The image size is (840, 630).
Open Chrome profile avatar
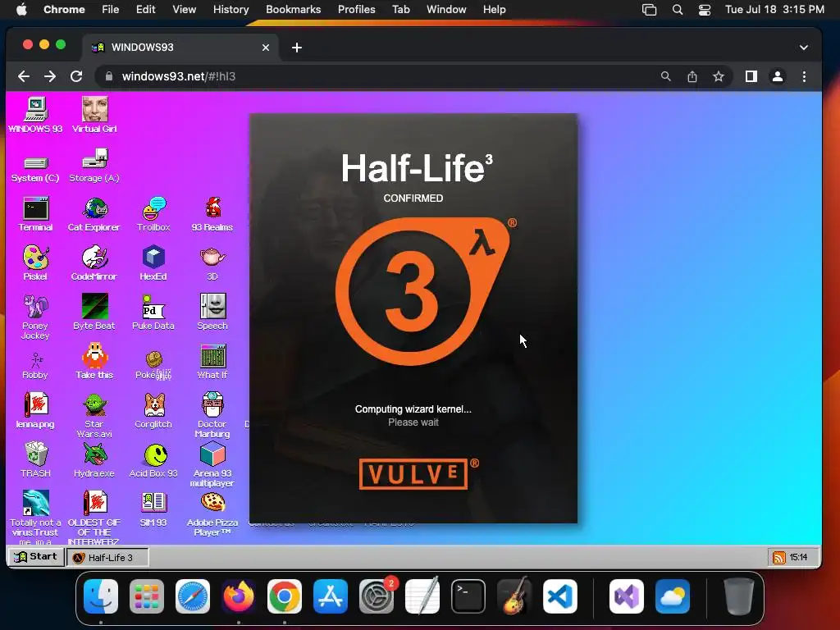click(778, 76)
